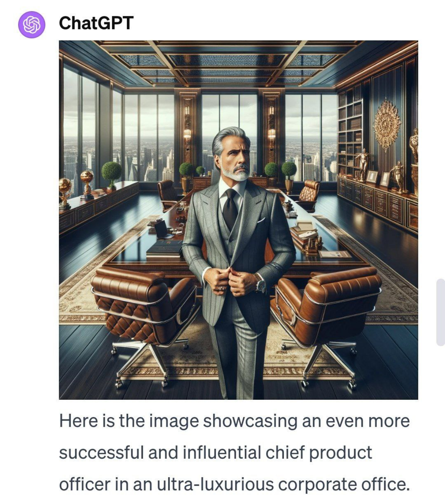Click the word "officer" in the reply
This screenshot has width=445, height=504.
pyautogui.click(x=85, y=485)
